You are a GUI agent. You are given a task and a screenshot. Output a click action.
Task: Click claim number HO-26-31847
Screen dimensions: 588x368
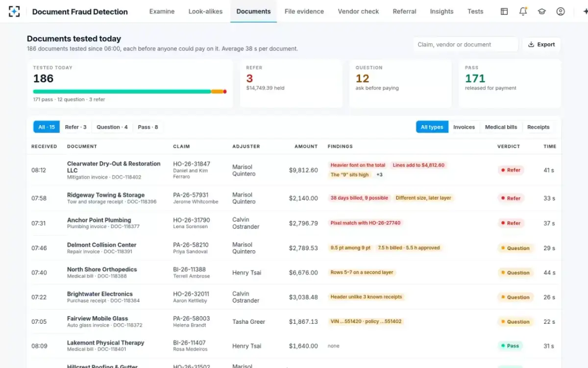click(x=192, y=164)
